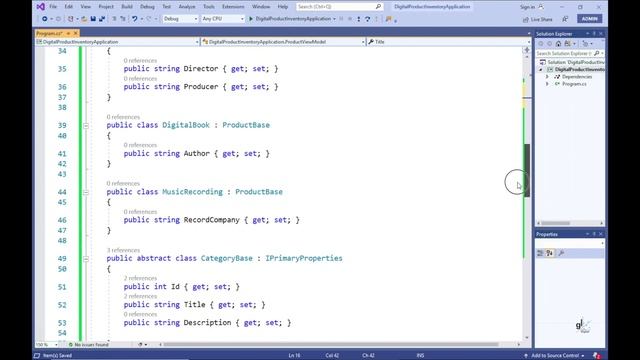Click the Alphabetical sort icon in Properties panel
Image resolution: width=640 pixels, height=360 pixels.
point(550,253)
